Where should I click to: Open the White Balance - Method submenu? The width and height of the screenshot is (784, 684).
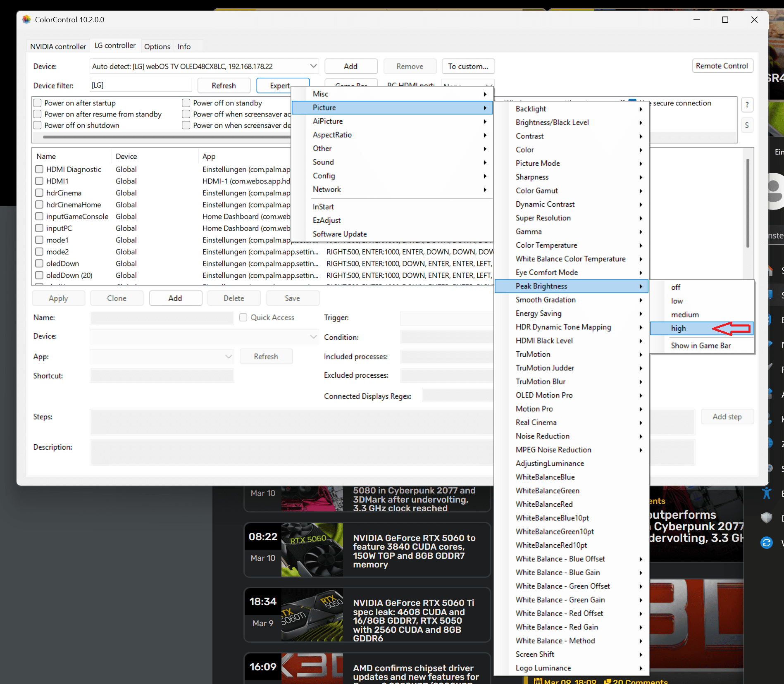572,641
